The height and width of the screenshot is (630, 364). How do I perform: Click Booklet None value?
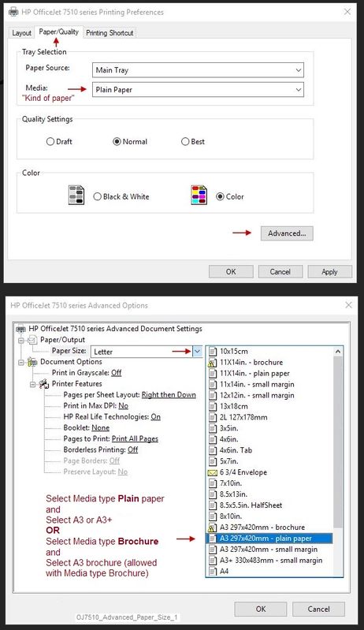[100, 428]
